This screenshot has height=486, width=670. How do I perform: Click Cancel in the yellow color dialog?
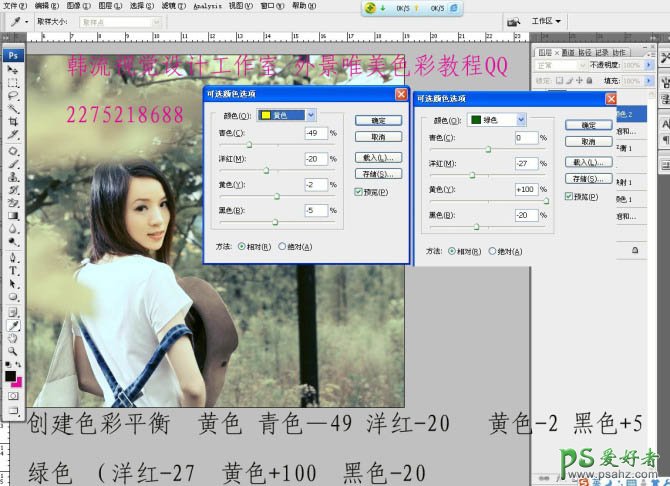pos(378,137)
